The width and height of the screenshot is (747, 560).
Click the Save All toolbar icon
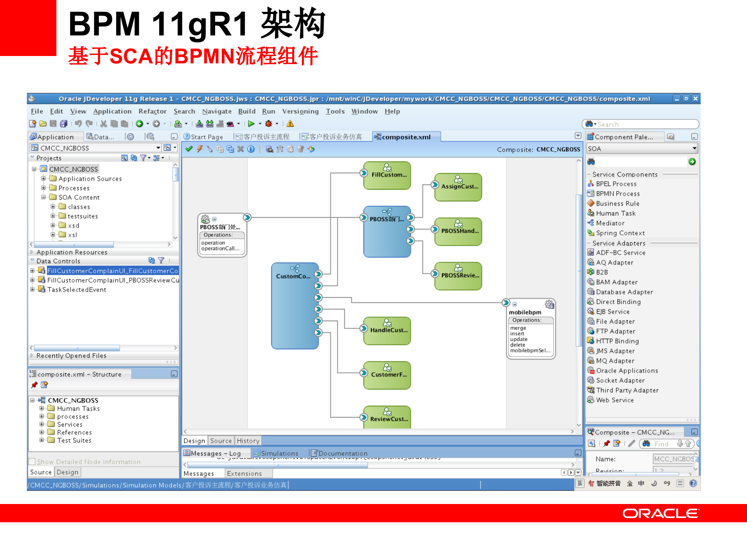pyautogui.click(x=64, y=123)
